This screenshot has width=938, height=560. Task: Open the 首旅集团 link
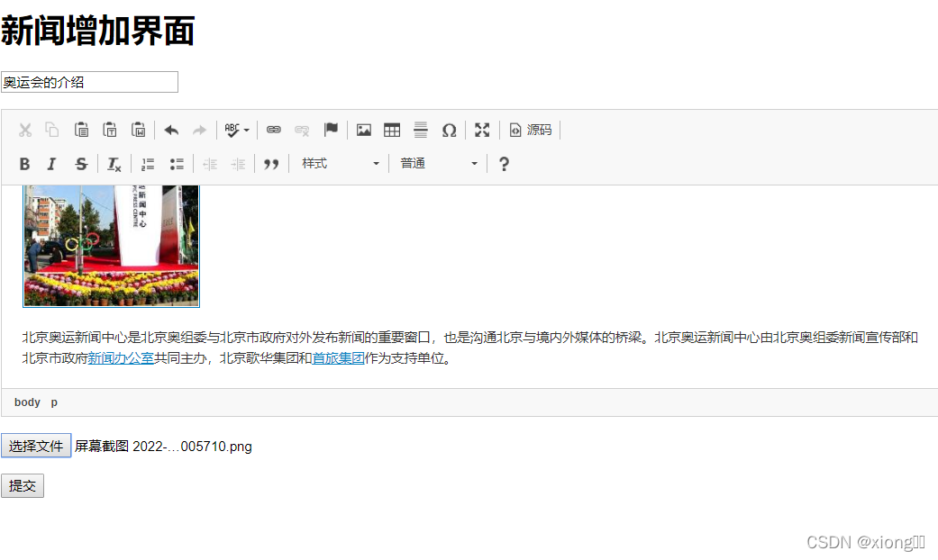[x=338, y=358]
